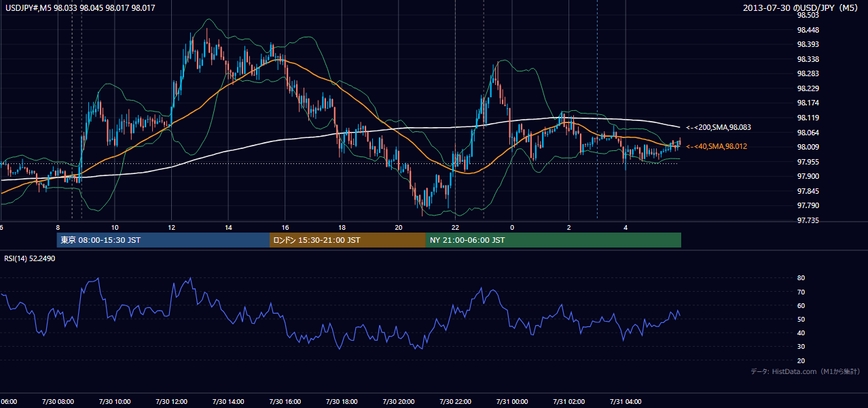Click the London 15:30-21:00 JST session bar
This screenshot has height=408, width=868.
(348, 240)
